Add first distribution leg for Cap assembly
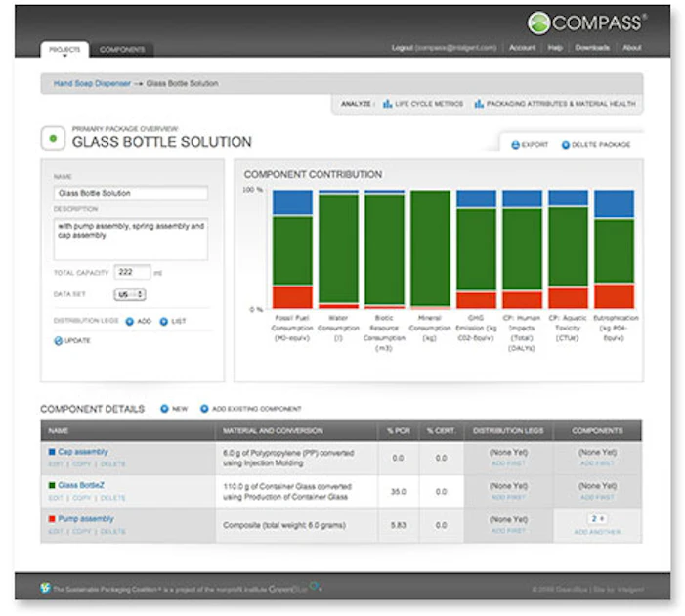 (508, 463)
